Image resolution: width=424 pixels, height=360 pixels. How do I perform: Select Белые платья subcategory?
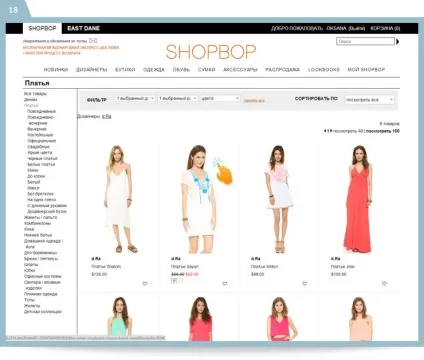tap(41, 165)
